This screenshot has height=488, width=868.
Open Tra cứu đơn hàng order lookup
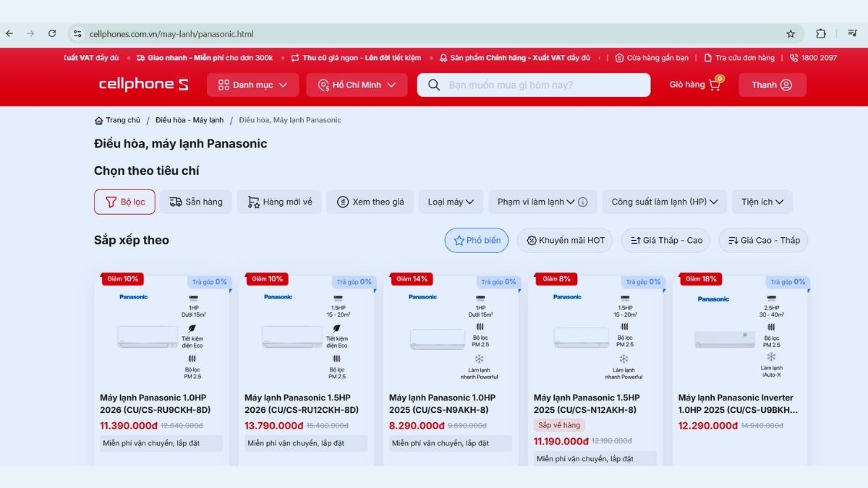tap(739, 58)
